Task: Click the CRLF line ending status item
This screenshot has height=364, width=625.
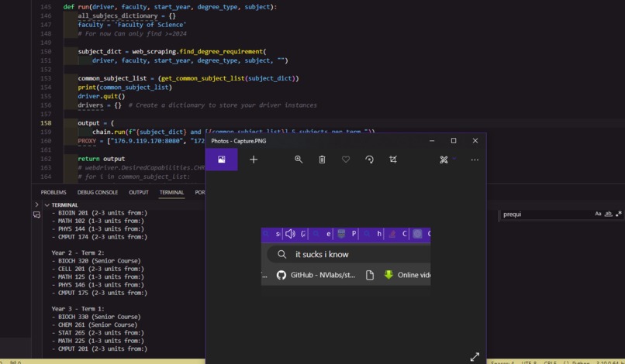Action: (550, 362)
